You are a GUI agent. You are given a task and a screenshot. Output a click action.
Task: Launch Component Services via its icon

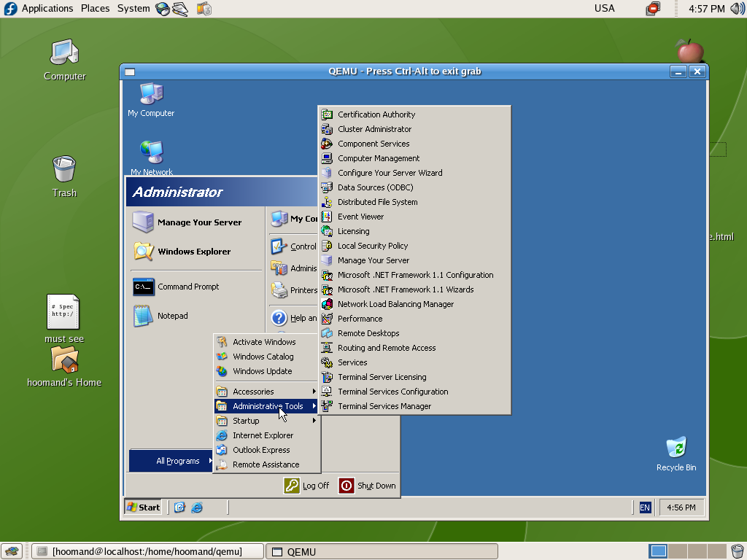click(x=327, y=144)
